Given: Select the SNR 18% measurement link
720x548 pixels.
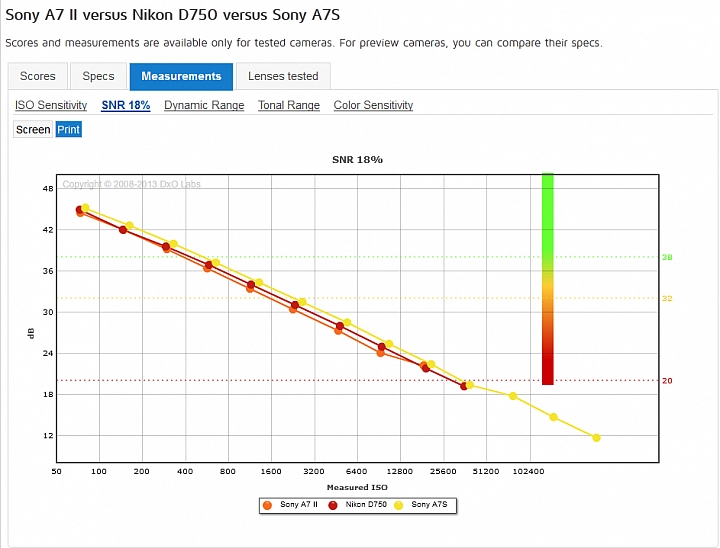Looking at the screenshot, I should point(126,105).
